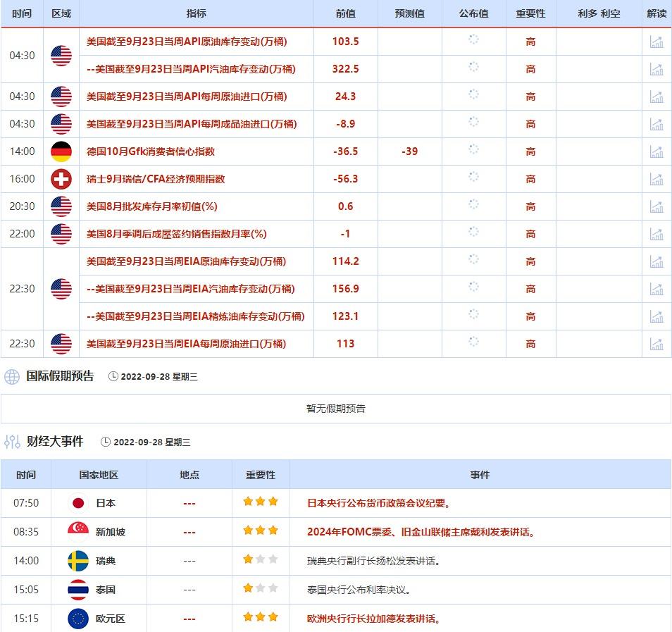Click the Japan flag icon
This screenshot has height=632, width=672.
point(78,503)
